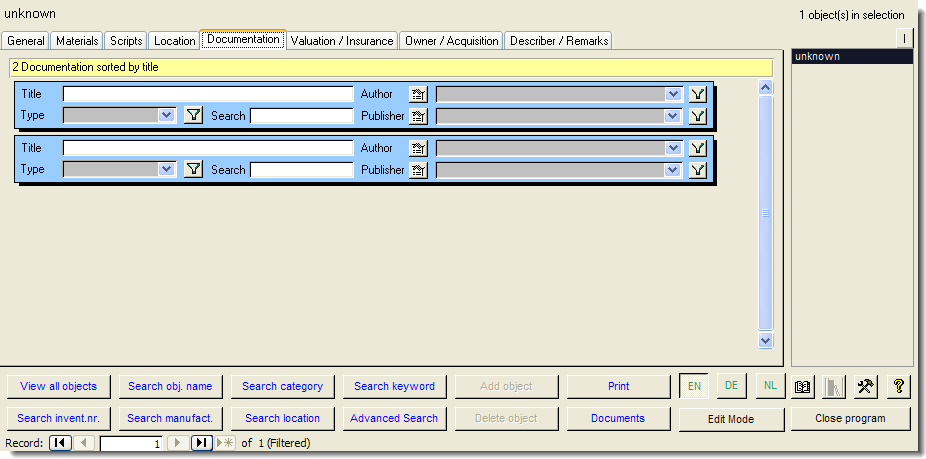Click the filter icon beside second Publisher dropdown
The width and height of the screenshot is (926, 459).
point(698,170)
